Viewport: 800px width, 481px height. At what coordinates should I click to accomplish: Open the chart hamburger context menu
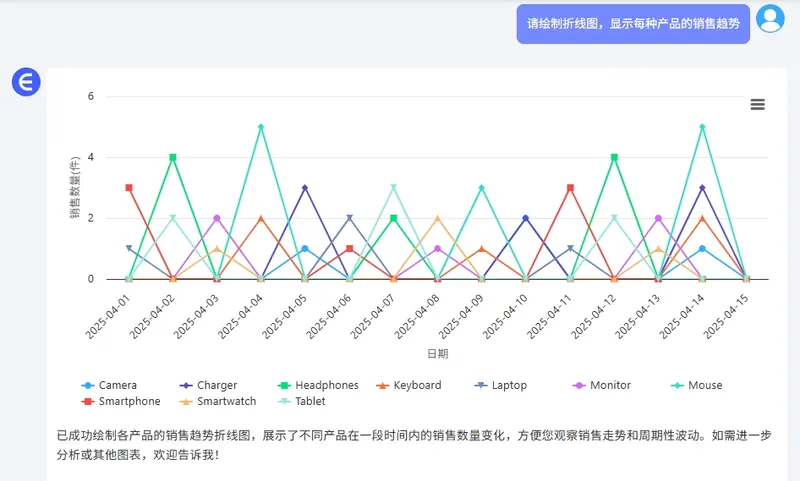[757, 105]
